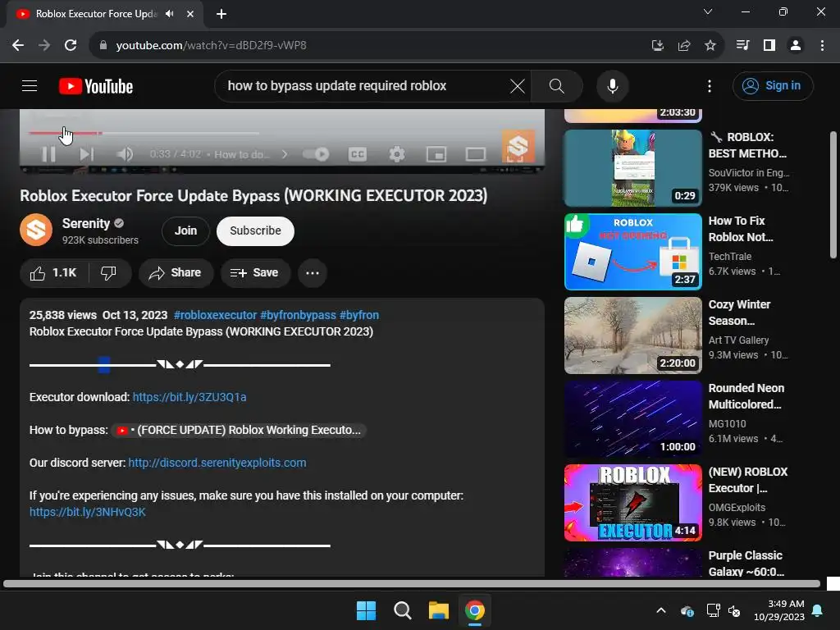This screenshot has width=840, height=630.
Task: Open Chrome three-dot menu
Action: (x=822, y=46)
